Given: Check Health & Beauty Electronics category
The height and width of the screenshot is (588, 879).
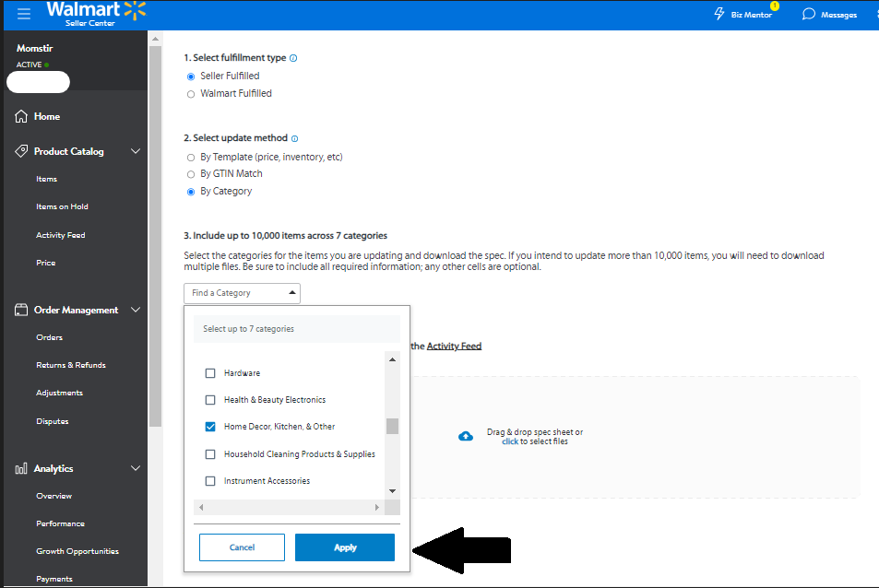Looking at the screenshot, I should coord(210,400).
